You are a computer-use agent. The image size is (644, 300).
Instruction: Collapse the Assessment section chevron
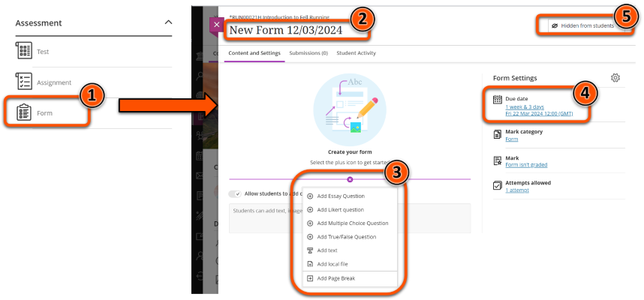[167, 23]
